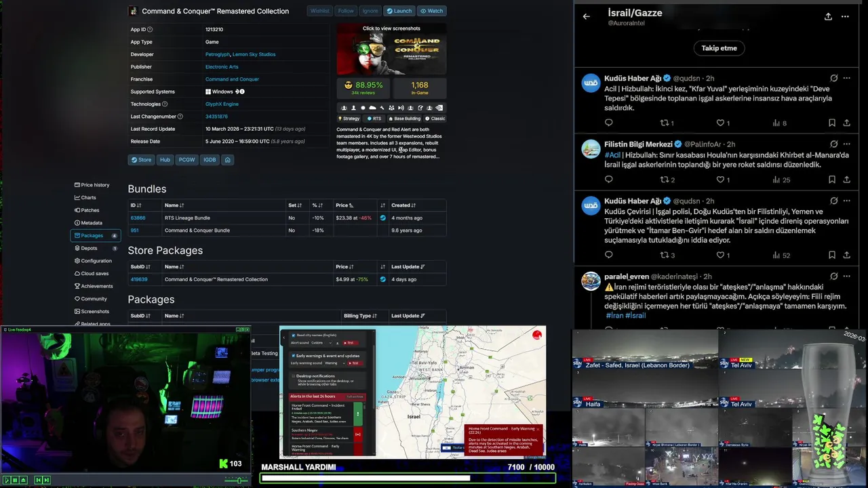Open more menu on Deve Tepesi tweet

point(846,78)
